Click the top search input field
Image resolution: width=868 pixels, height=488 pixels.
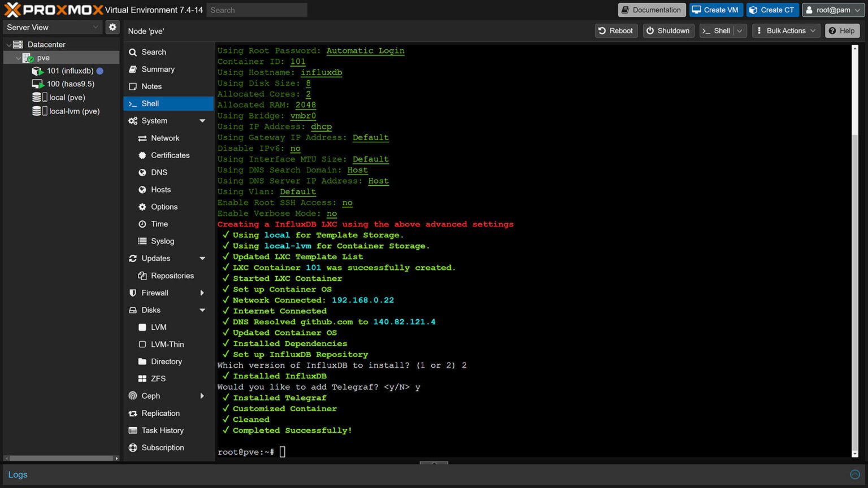coord(257,10)
